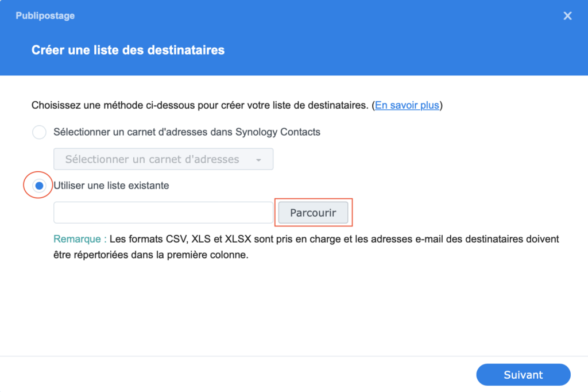Click the green 'Remarque :' note label

80,239
